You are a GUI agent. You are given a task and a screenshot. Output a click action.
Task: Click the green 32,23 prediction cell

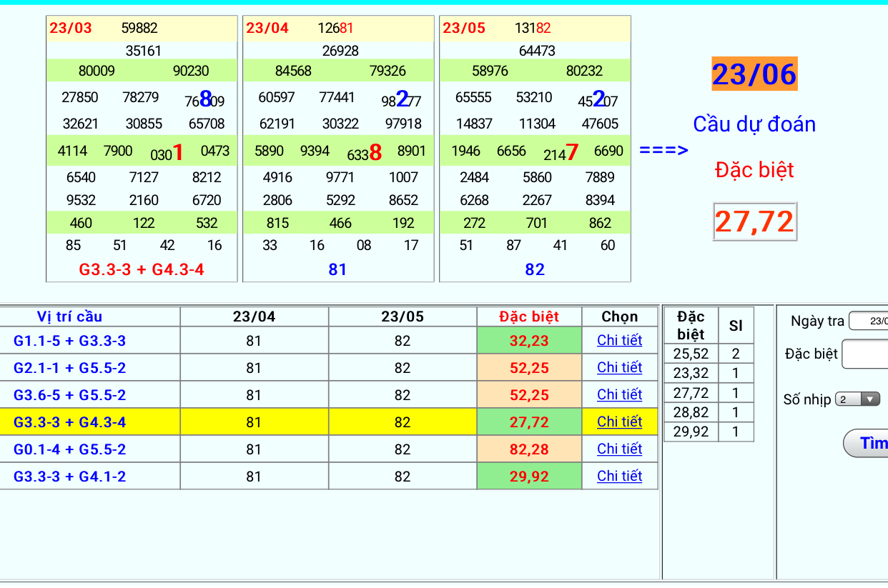click(x=529, y=342)
